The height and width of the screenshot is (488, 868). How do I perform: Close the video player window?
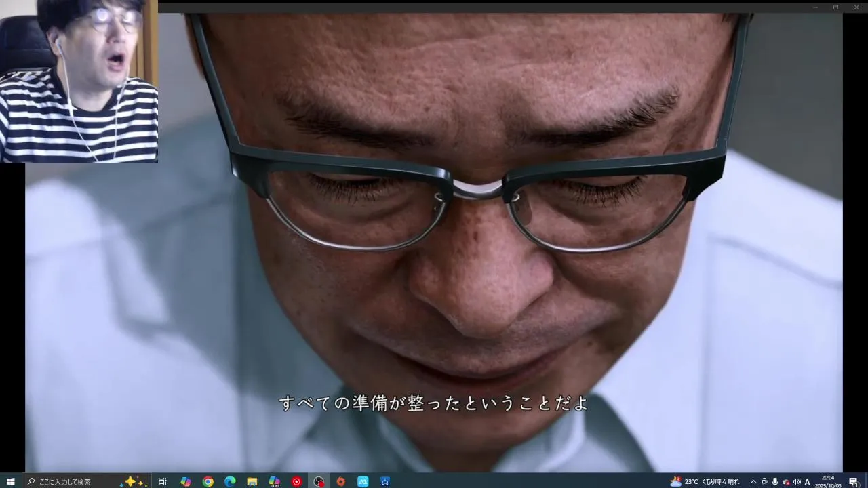point(856,7)
